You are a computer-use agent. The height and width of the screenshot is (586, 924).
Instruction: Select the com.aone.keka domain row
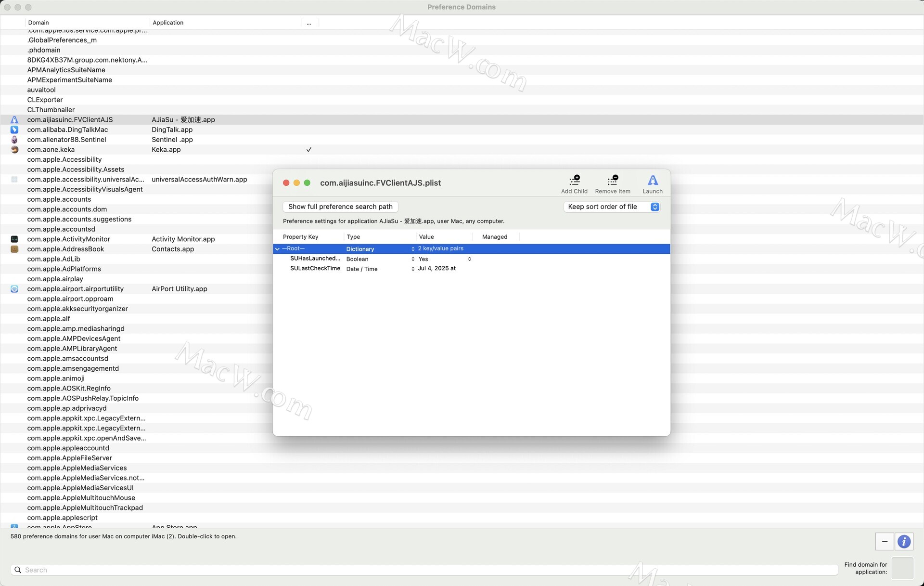[x=462, y=150]
